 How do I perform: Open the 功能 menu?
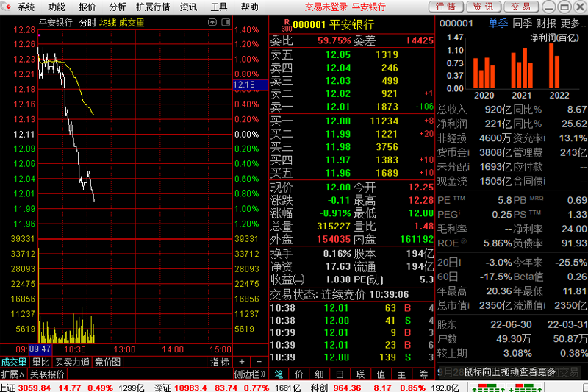tap(57, 7)
